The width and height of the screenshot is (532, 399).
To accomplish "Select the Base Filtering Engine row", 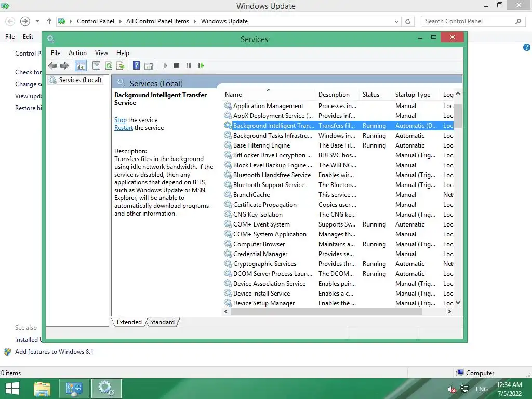I will tap(338, 145).
